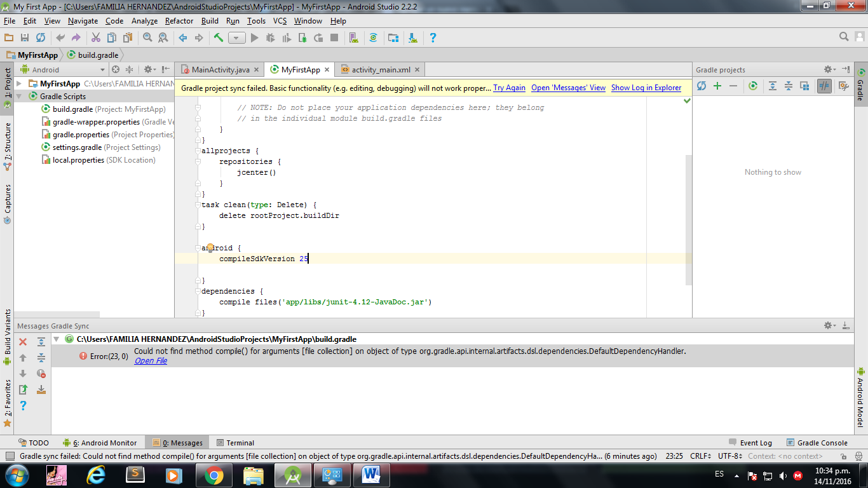Click the Save All floppy icon
Screen dimensions: 868x488
point(25,38)
